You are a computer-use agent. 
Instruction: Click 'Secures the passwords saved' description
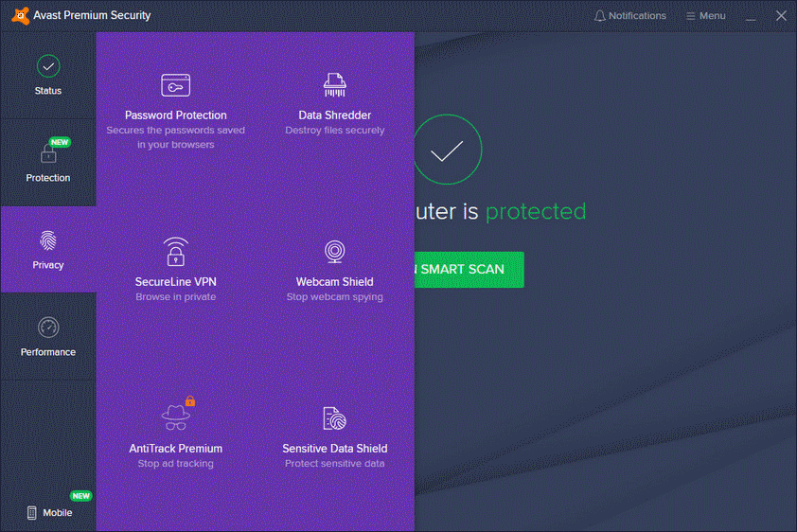click(176, 131)
